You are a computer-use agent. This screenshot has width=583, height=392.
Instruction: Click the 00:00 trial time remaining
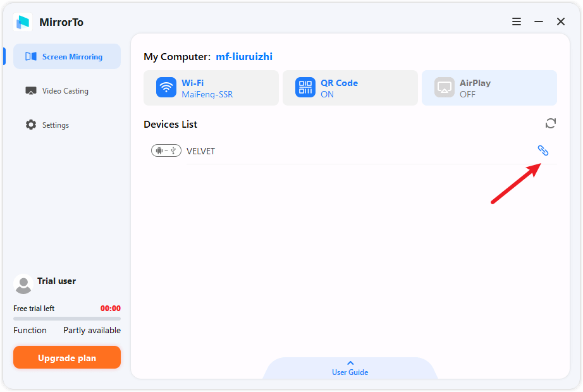(111, 309)
